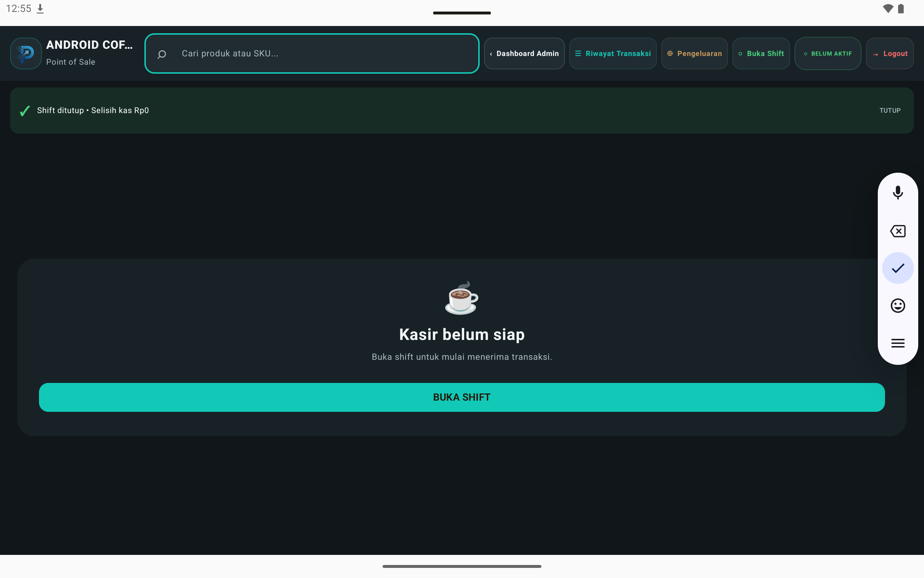Go back to Dashboard Admin
The height and width of the screenshot is (578, 924).
click(x=524, y=53)
